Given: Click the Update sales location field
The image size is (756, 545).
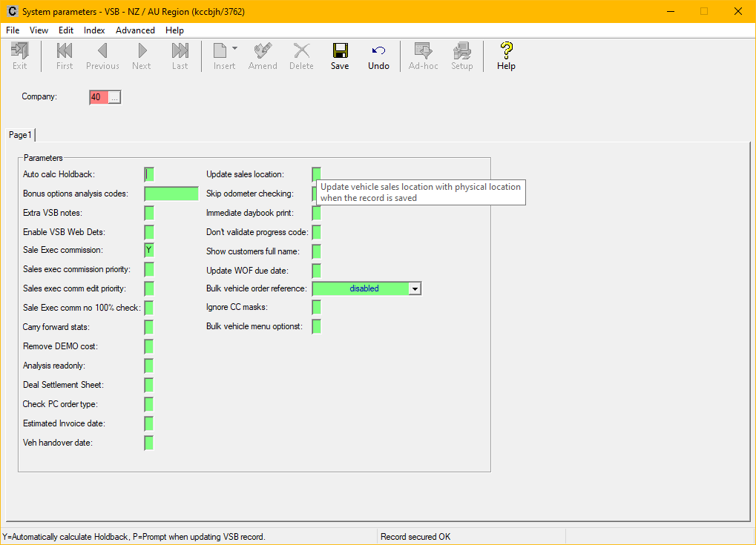Looking at the screenshot, I should 316,174.
